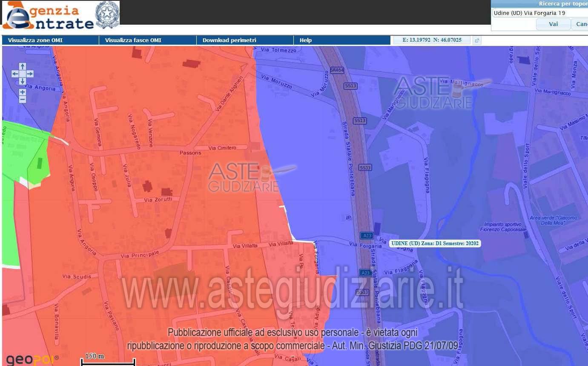
Task: Zoom out with the minus control
Action: (x=23, y=100)
